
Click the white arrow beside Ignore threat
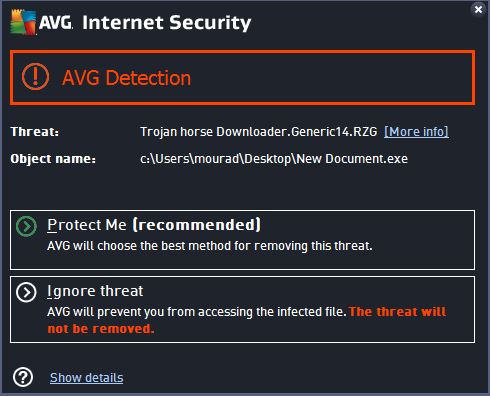pyautogui.click(x=26, y=292)
